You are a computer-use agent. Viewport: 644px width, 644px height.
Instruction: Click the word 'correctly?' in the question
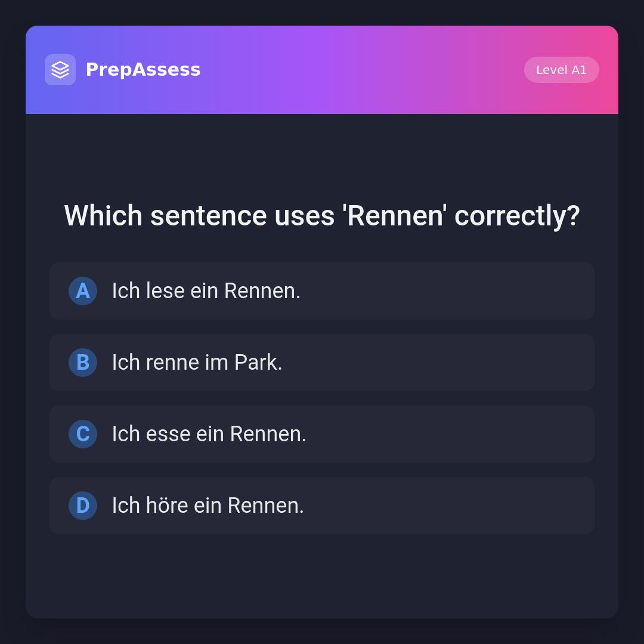pos(517,216)
